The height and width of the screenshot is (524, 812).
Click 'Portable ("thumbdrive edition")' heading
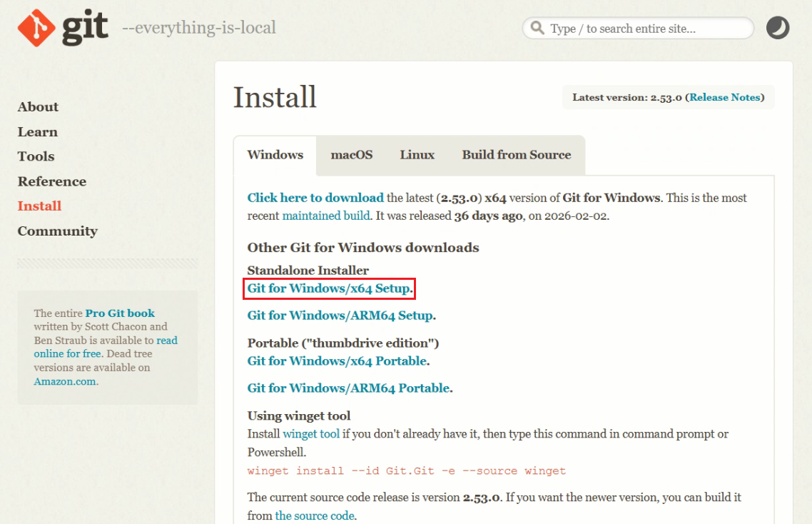pyautogui.click(x=343, y=343)
